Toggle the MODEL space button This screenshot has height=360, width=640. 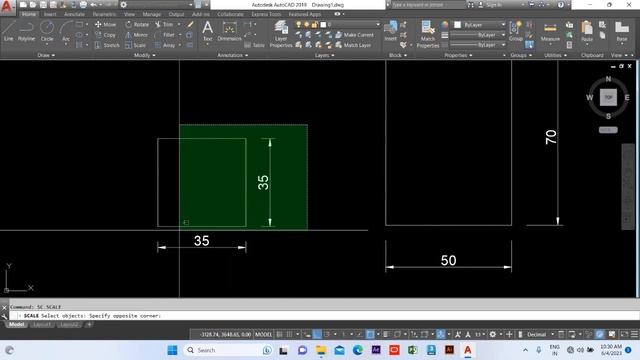[x=263, y=334]
